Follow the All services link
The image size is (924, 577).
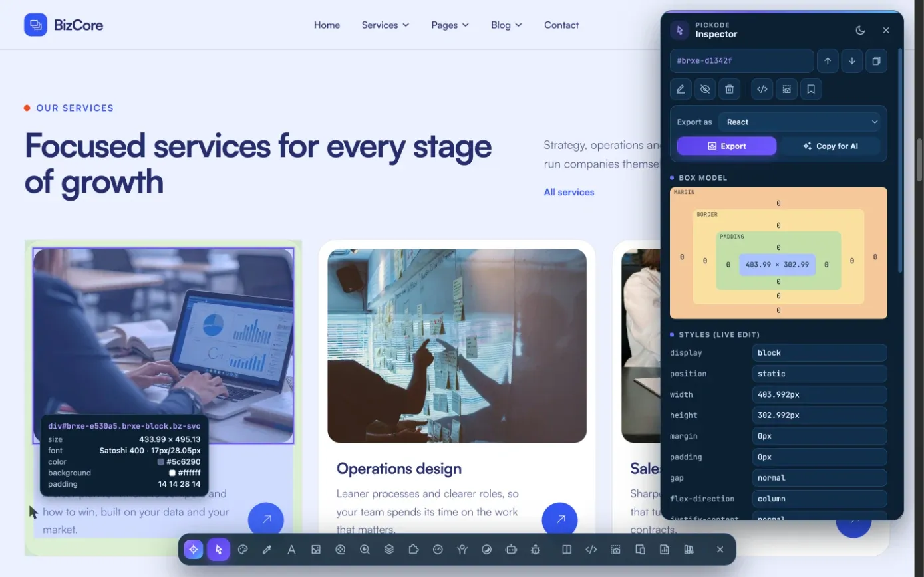(569, 192)
